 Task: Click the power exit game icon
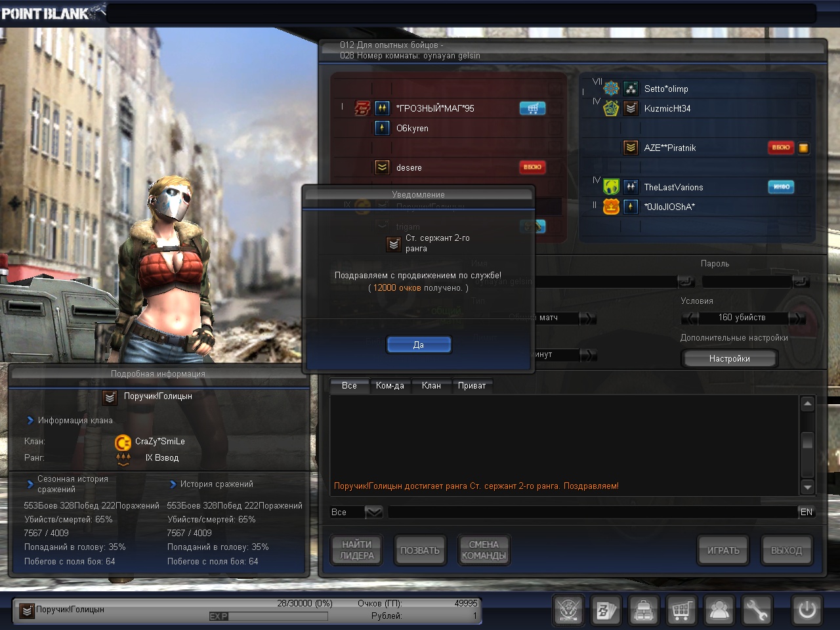pyautogui.click(x=807, y=610)
